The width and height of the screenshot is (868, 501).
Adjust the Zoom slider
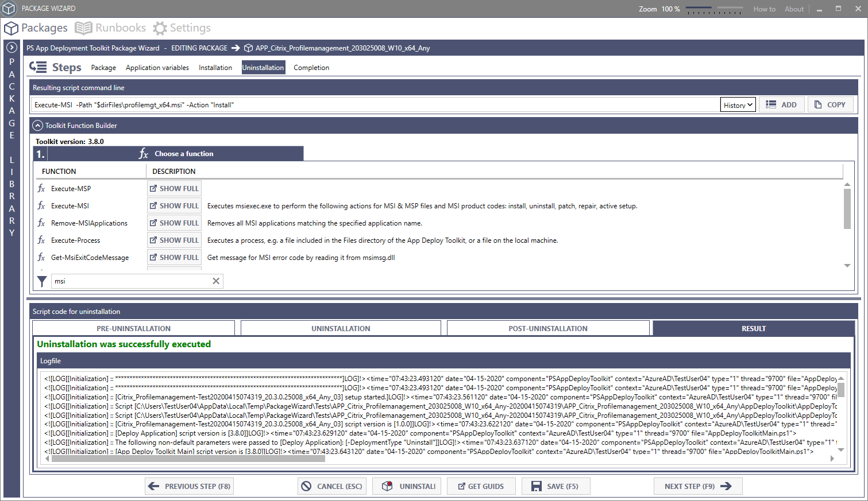714,10
